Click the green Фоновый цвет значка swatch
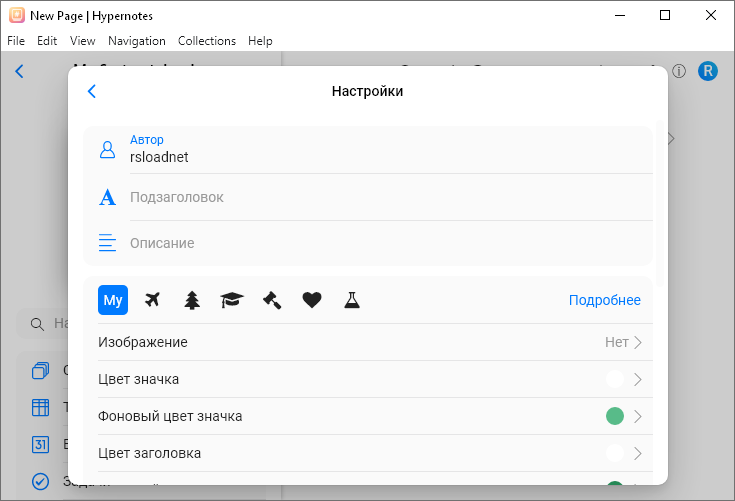 click(x=615, y=416)
